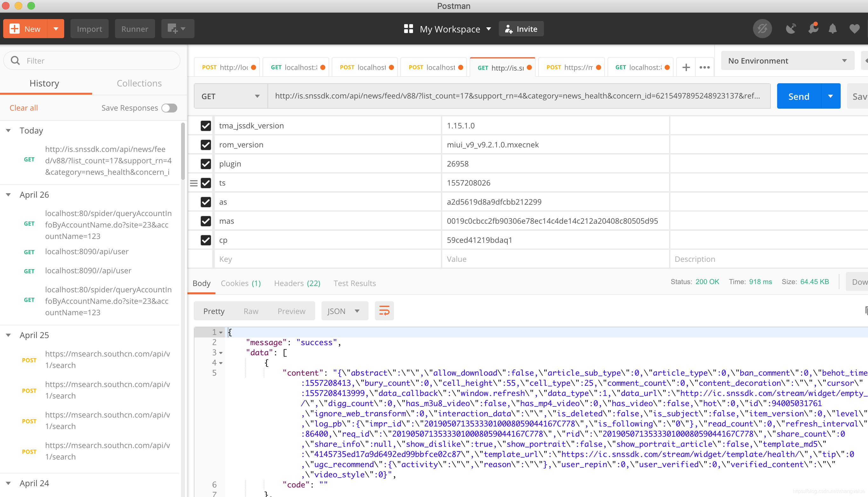
Task: Toggle line wrap icon in the response
Action: click(384, 311)
